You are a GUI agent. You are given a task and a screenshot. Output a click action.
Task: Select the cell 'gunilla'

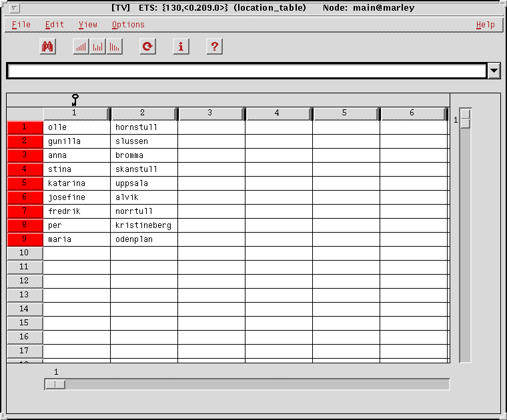pyautogui.click(x=77, y=141)
